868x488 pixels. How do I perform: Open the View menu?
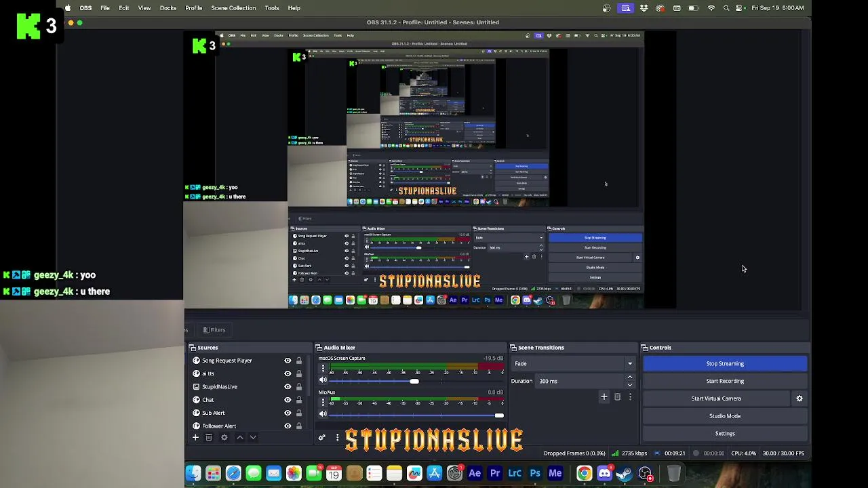tap(144, 8)
